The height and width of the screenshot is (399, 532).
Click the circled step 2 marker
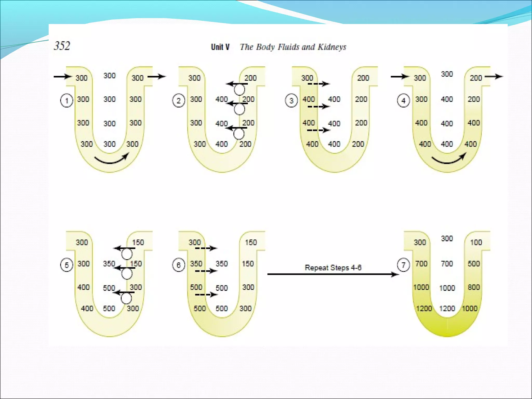178,101
